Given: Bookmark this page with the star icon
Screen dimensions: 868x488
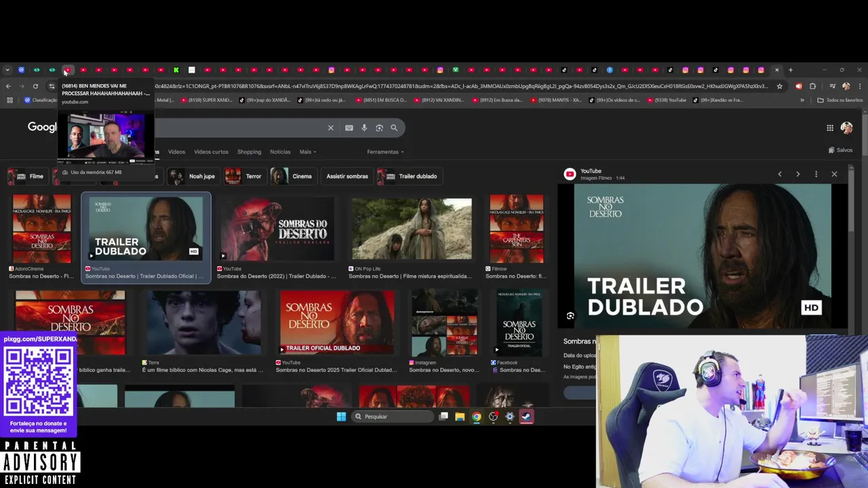Looking at the screenshot, I should point(779,86).
